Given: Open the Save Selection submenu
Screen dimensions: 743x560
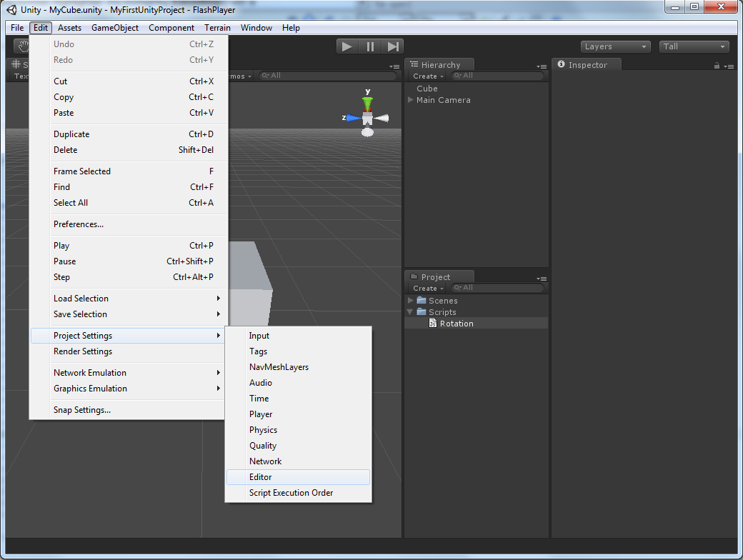Looking at the screenshot, I should point(129,314).
